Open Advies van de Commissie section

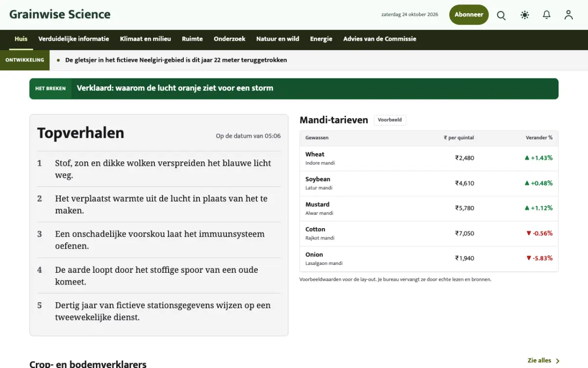tap(380, 39)
